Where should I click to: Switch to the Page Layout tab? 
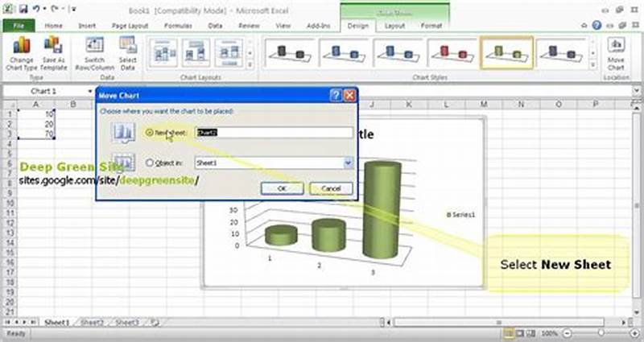[x=130, y=26]
